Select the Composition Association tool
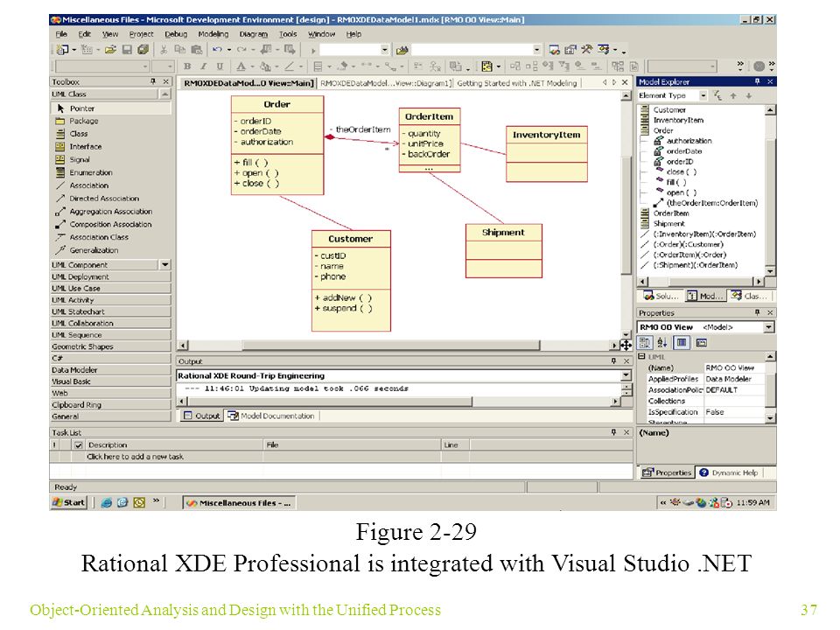The image size is (840, 630). coord(111,225)
